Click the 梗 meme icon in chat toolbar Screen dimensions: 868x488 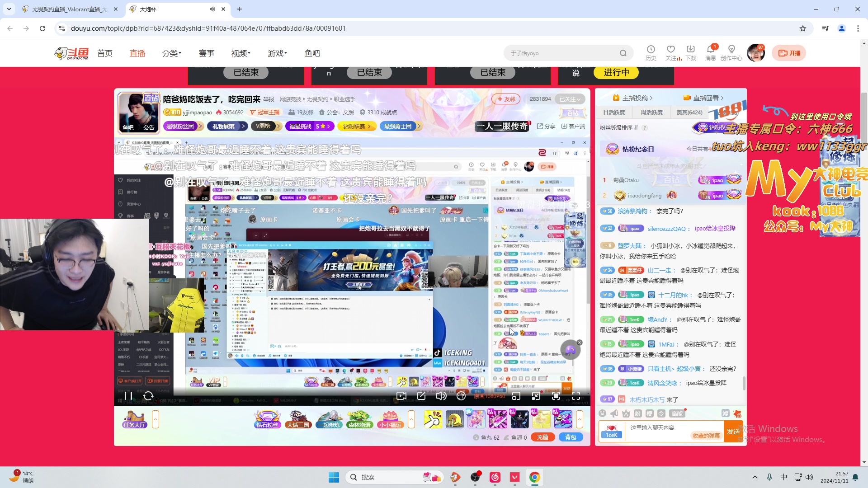(649, 413)
